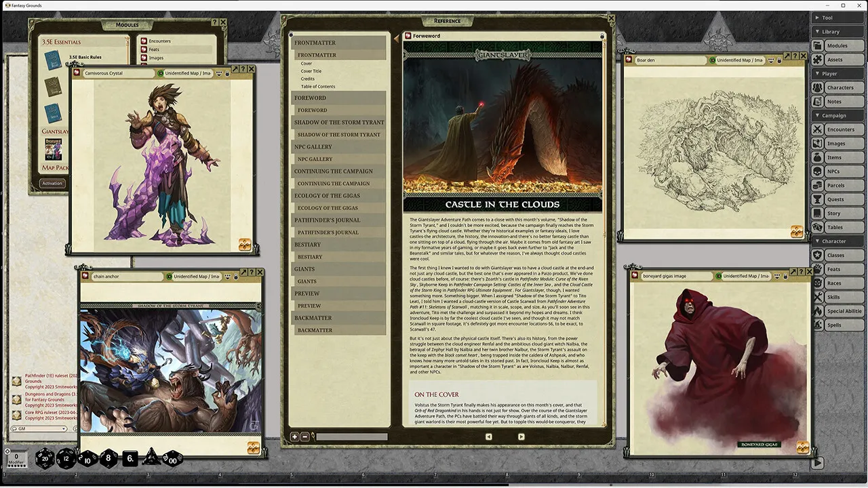Open the Credits entry under Frontmatter
The height and width of the screenshot is (488, 868).
[x=308, y=79]
